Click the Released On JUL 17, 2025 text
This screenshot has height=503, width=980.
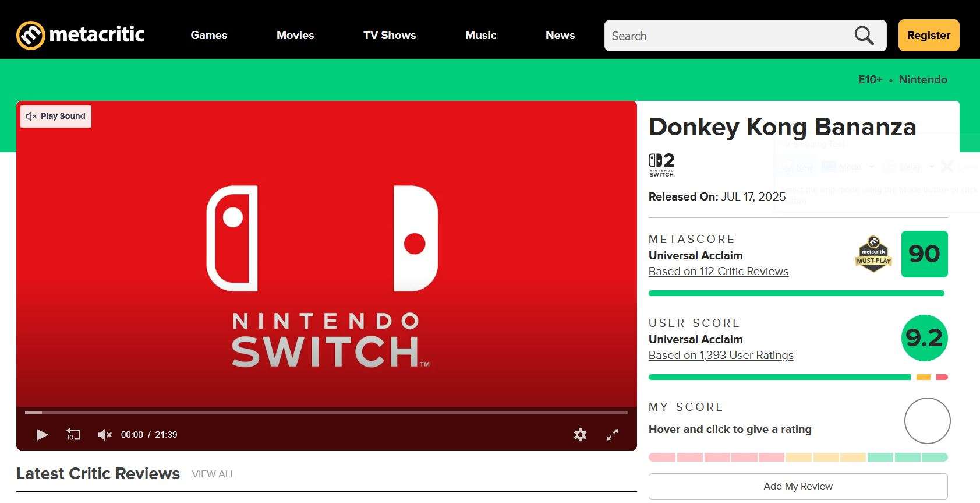717,196
